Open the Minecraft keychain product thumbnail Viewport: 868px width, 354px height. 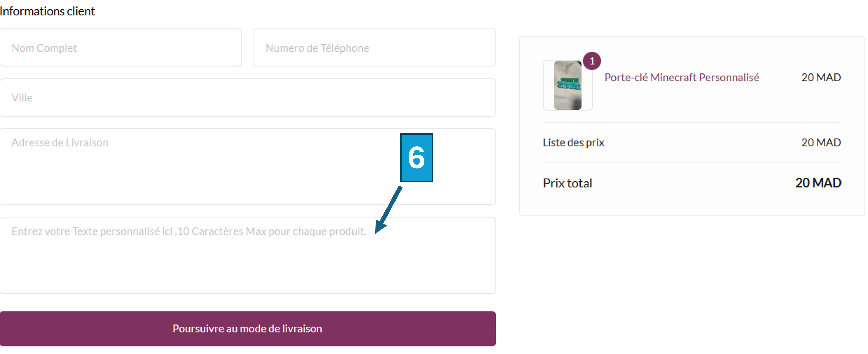(567, 85)
